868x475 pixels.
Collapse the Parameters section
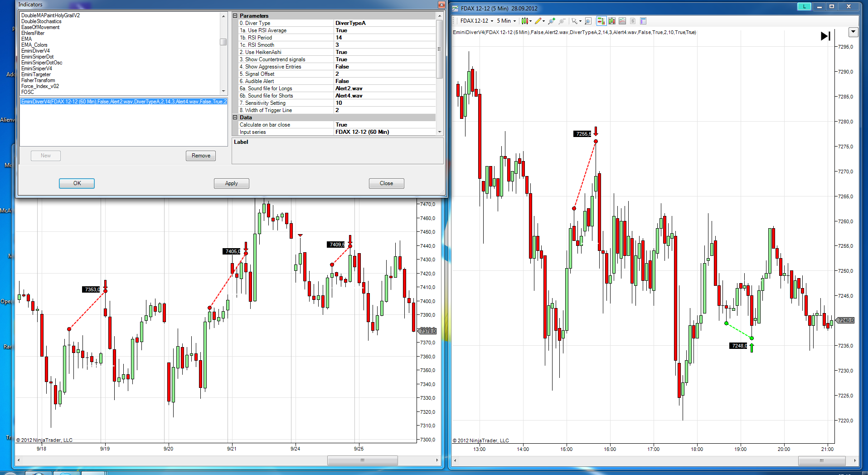click(x=235, y=16)
